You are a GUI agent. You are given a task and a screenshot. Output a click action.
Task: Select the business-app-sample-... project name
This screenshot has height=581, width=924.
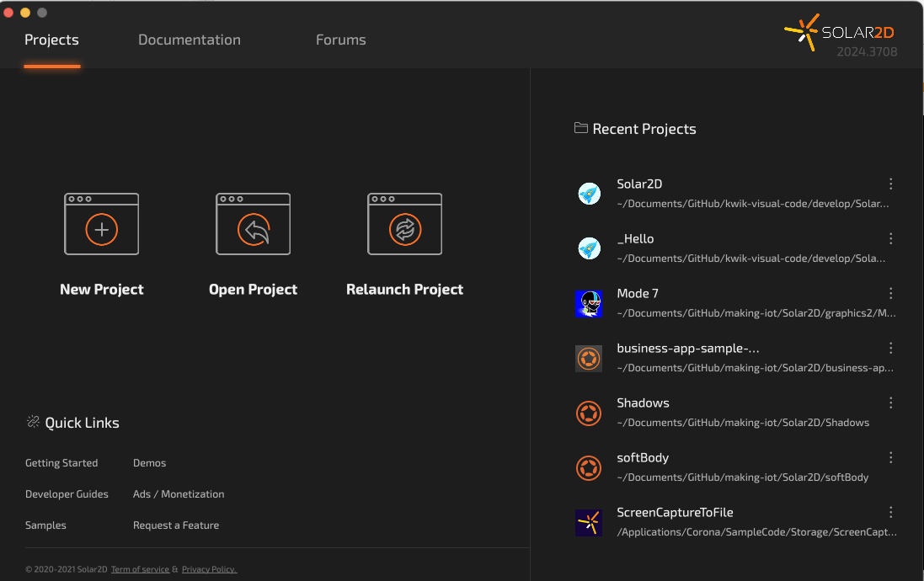687,349
